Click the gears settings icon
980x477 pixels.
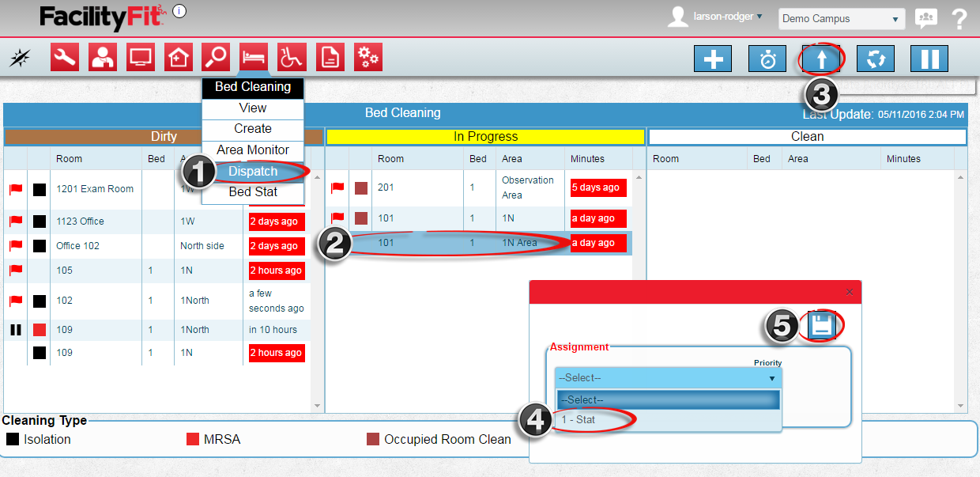[367, 57]
